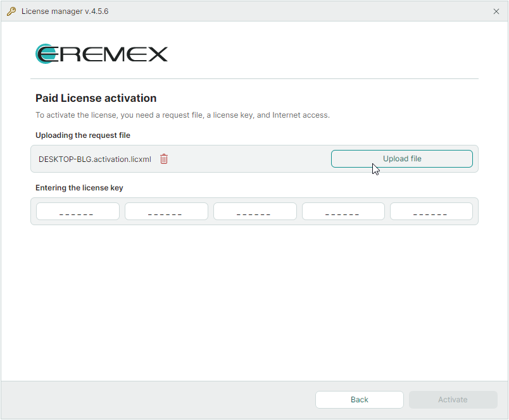Click the 'Uploading the request file' label
509x420 pixels.
(83, 135)
